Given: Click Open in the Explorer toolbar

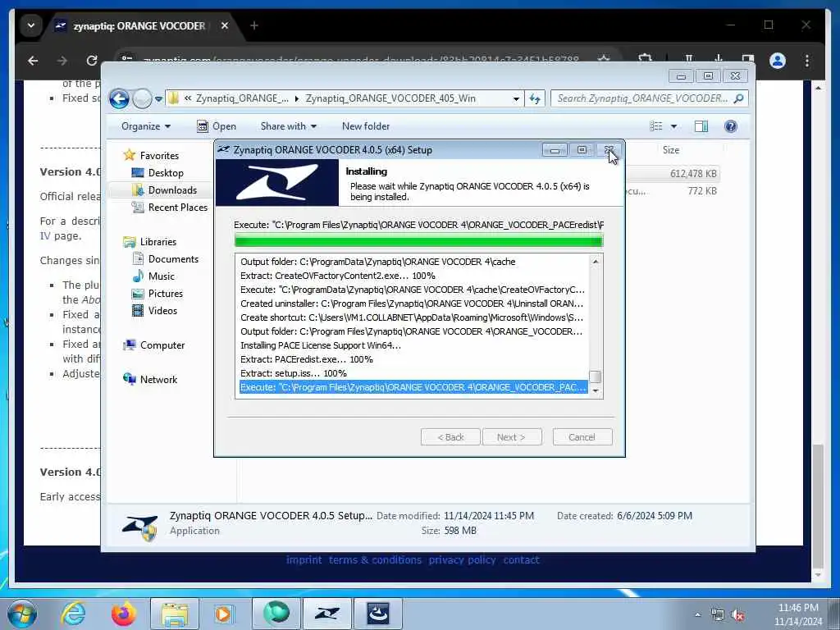Looking at the screenshot, I should 217,126.
